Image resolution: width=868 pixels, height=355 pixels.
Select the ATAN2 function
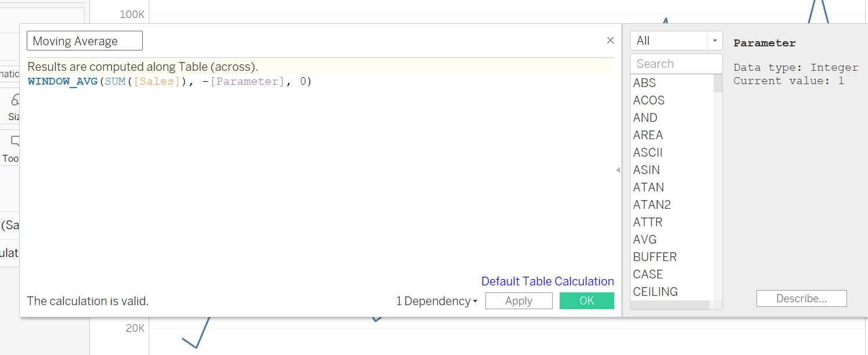pyautogui.click(x=652, y=205)
